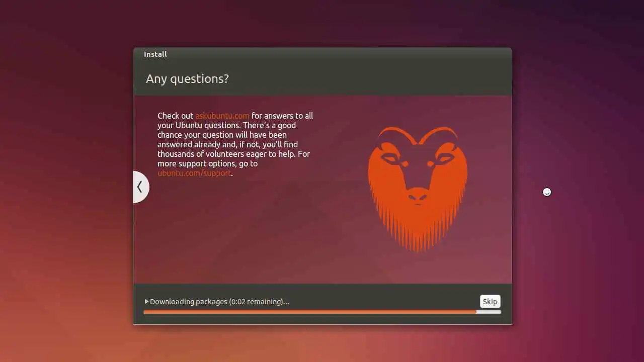Click the goat mascot's orange beard
The image size is (644, 362).
tap(418, 226)
